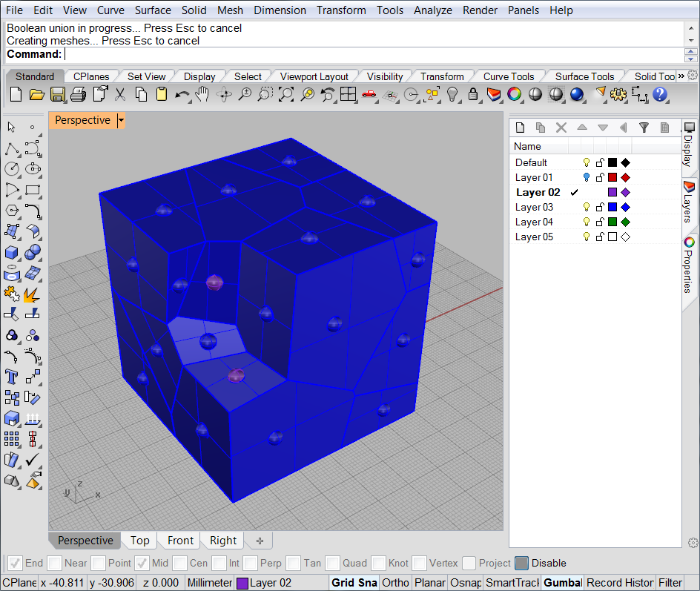Click the pointer selection arrow tool
This screenshot has height=591, width=700.
point(12,128)
